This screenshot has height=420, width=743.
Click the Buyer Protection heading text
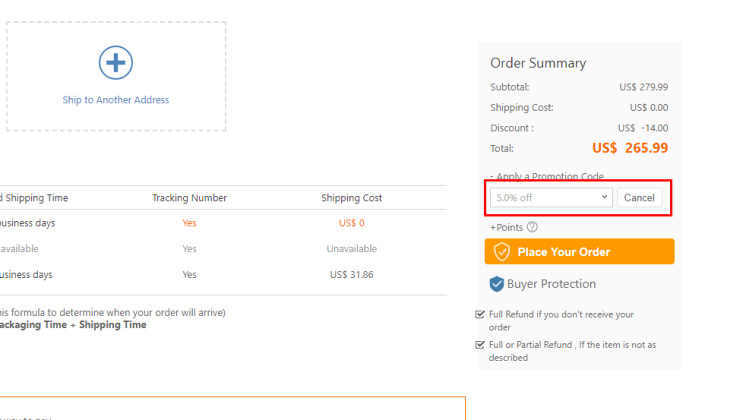click(552, 284)
